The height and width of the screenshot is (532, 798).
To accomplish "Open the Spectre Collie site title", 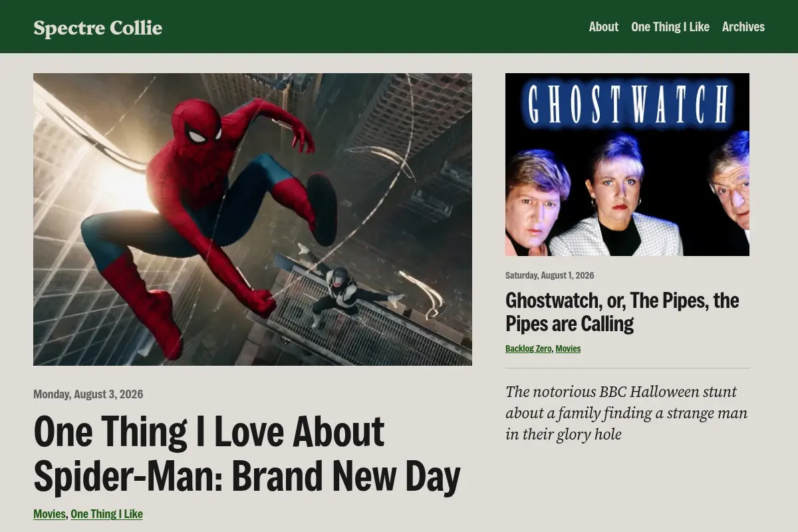I will (x=98, y=27).
